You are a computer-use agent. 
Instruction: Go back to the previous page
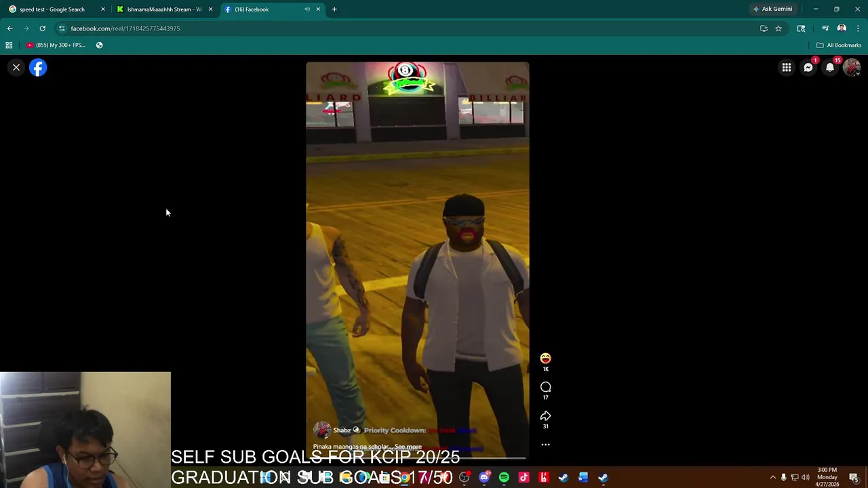[x=10, y=28]
